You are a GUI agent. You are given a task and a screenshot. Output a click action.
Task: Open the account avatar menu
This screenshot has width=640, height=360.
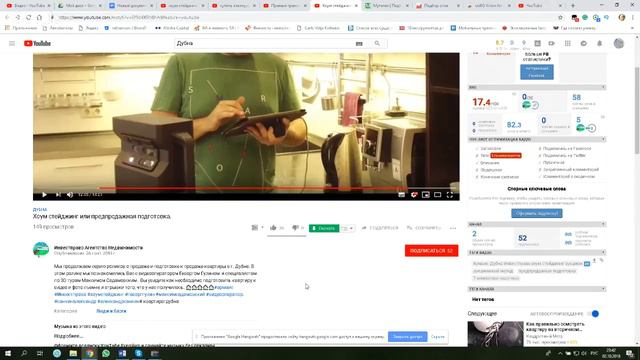click(619, 43)
